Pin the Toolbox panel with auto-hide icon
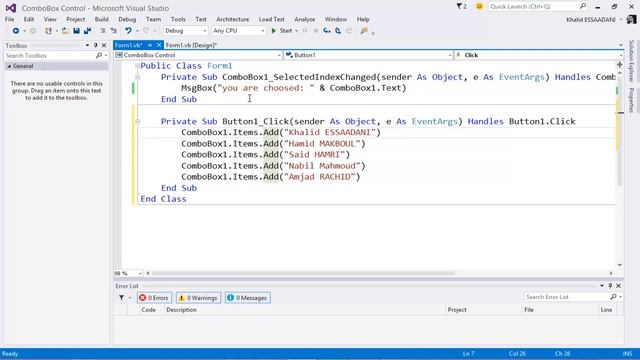 96,45
